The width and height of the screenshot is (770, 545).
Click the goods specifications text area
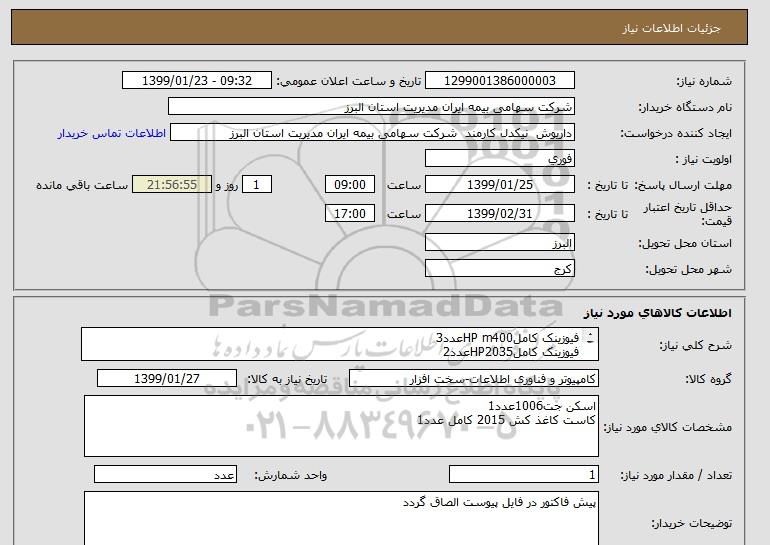click(x=341, y=426)
